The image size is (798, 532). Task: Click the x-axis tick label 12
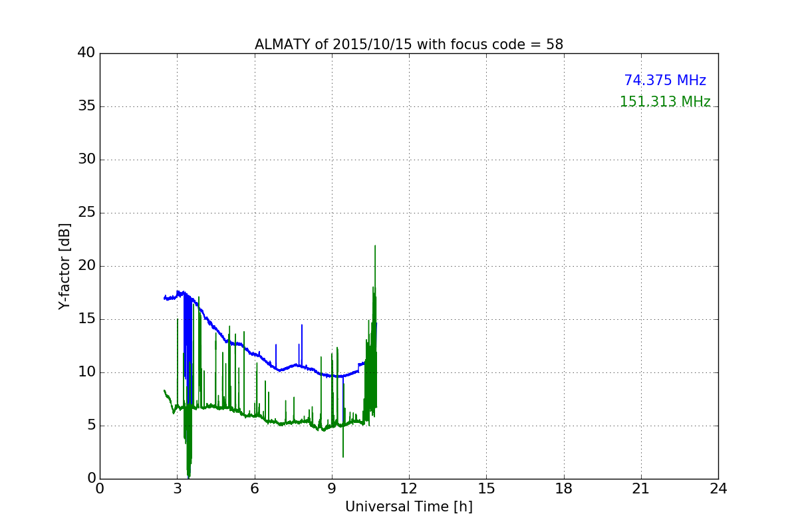pyautogui.click(x=409, y=489)
